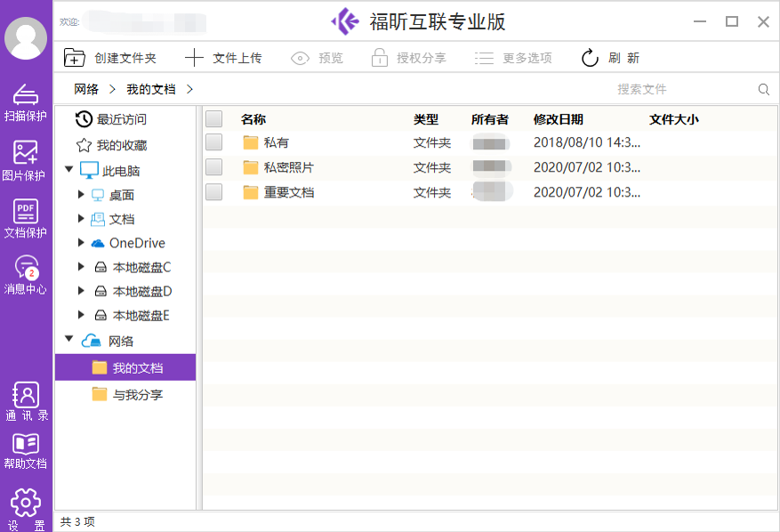Open the 图片保护 image protection tool

point(26,161)
